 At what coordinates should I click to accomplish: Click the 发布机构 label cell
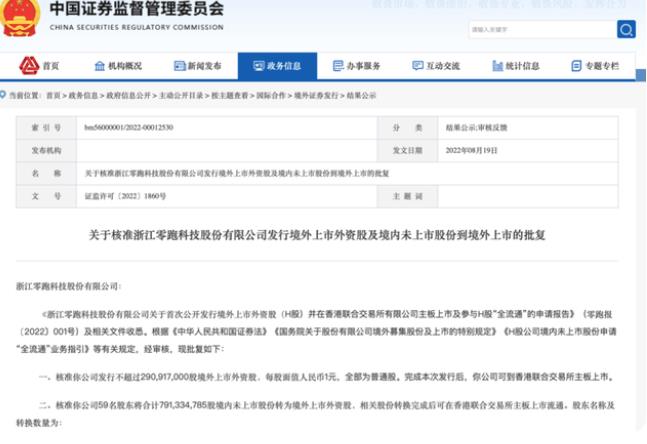point(46,150)
